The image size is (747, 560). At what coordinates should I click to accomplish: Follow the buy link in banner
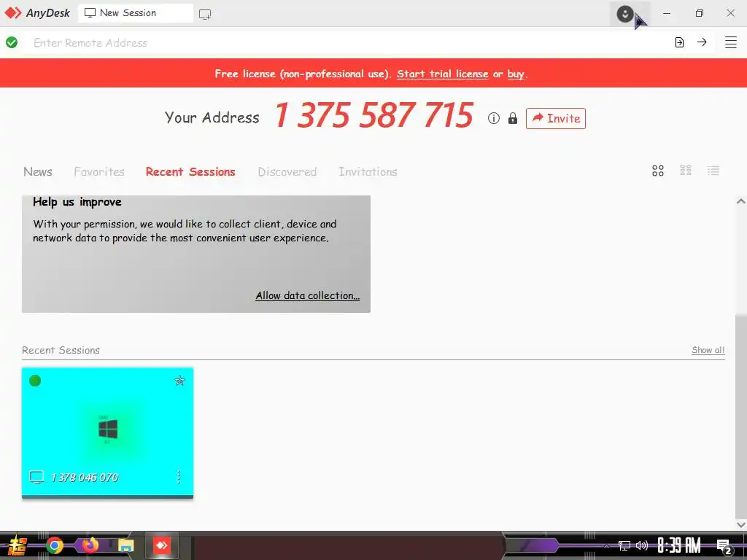pos(516,74)
